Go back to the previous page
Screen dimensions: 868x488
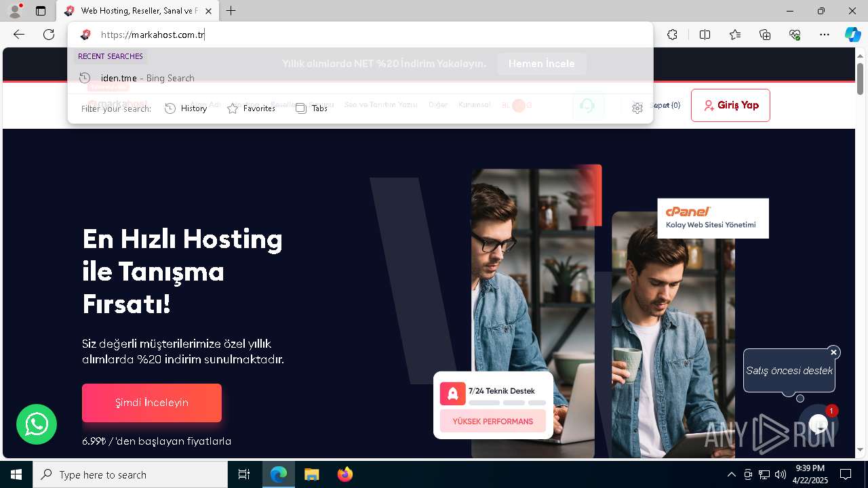click(x=19, y=35)
